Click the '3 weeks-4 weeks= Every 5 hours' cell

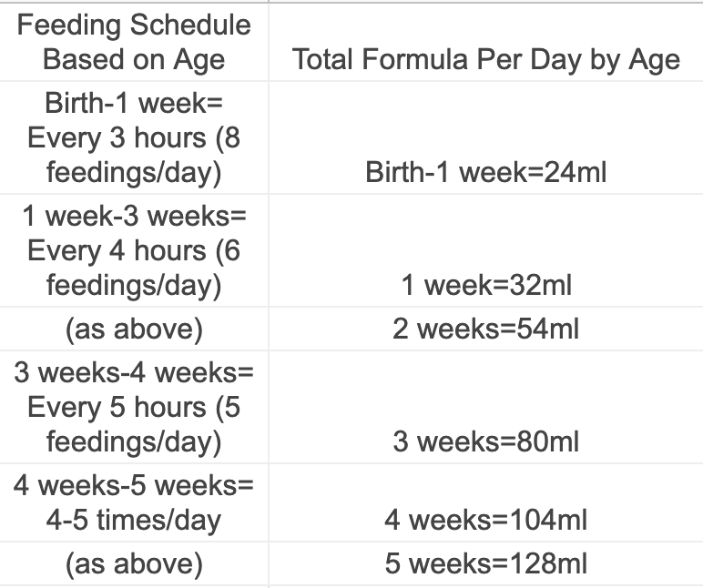tap(134, 407)
